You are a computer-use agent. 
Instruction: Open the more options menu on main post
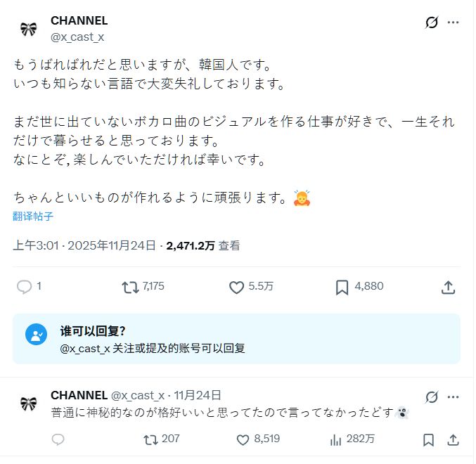coord(454,22)
